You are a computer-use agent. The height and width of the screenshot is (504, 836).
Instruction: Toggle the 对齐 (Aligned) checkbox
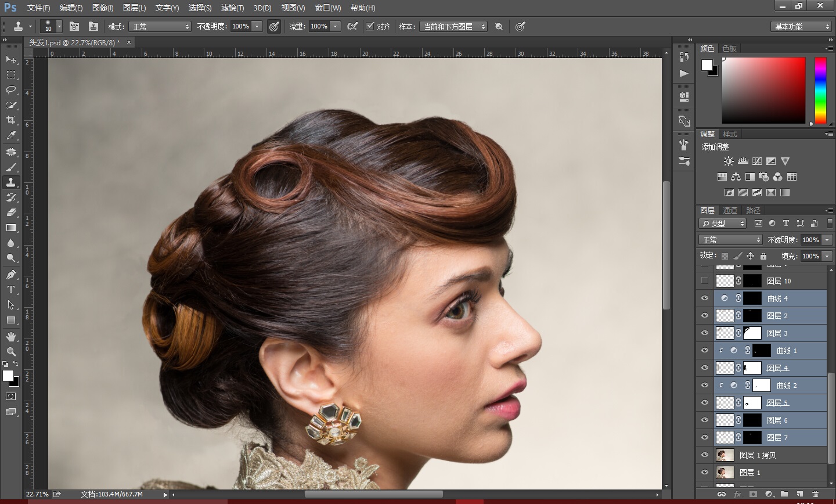[x=370, y=26]
